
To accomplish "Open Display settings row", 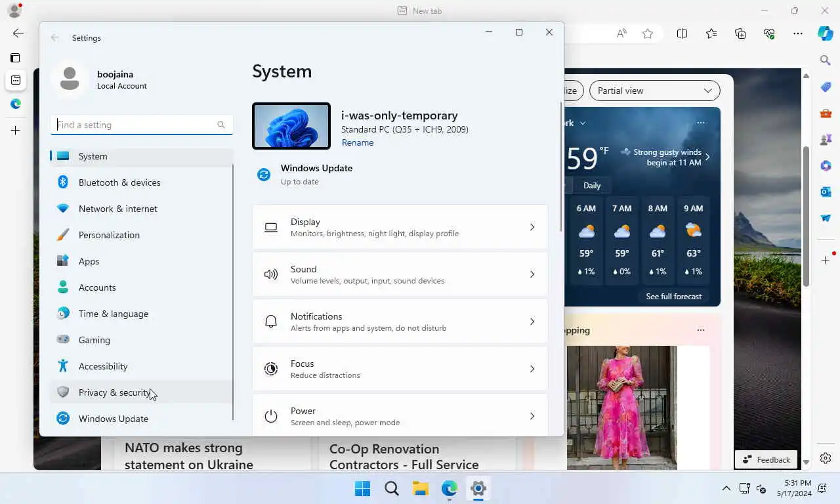I will click(400, 227).
